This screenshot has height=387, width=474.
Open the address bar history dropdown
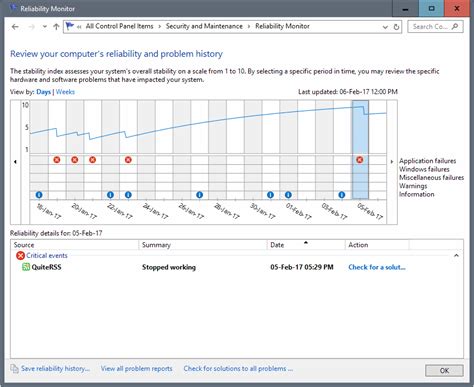coord(385,27)
